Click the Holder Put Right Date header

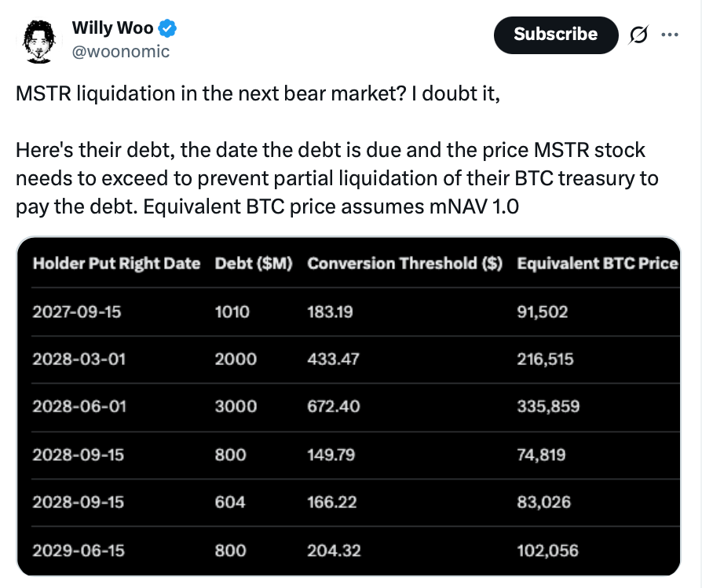point(115,264)
